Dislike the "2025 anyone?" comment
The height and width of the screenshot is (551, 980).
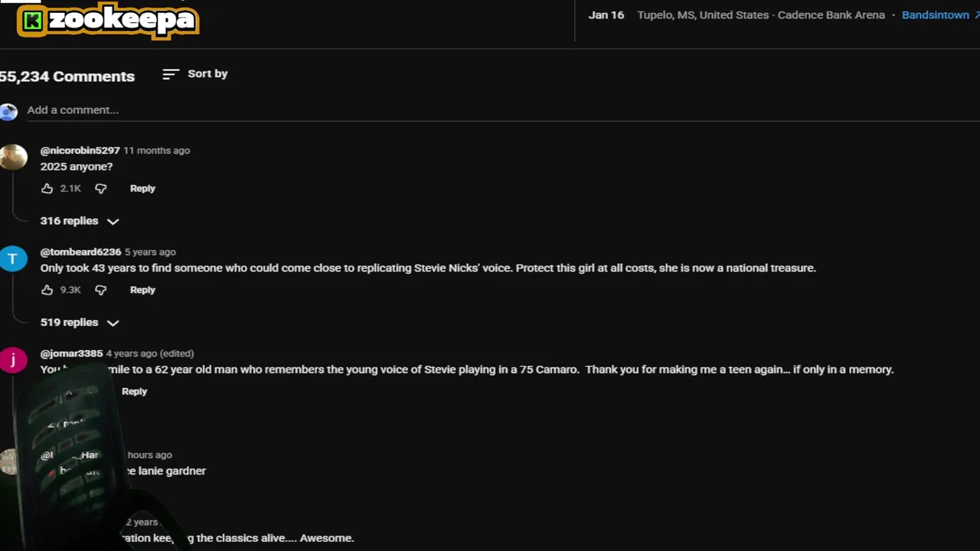100,188
